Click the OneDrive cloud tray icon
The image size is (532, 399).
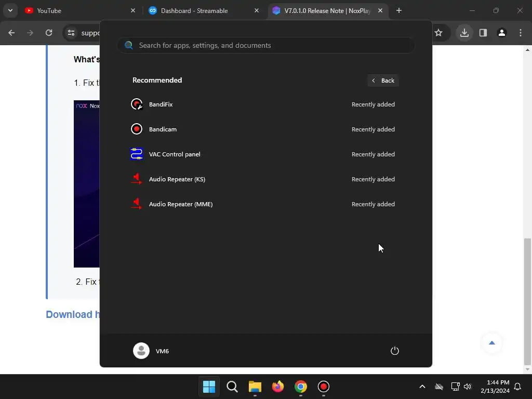439,387
